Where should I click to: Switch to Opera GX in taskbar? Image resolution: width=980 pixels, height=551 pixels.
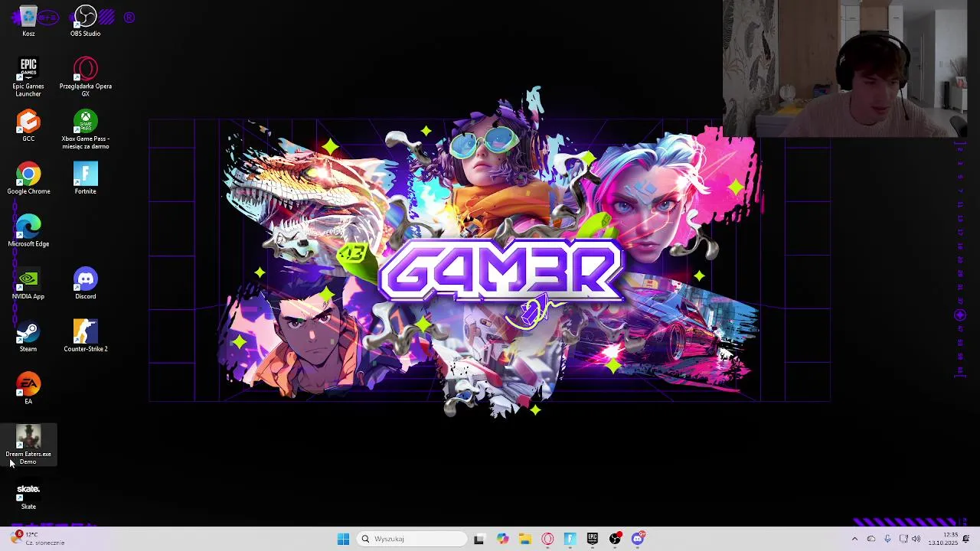547,539
